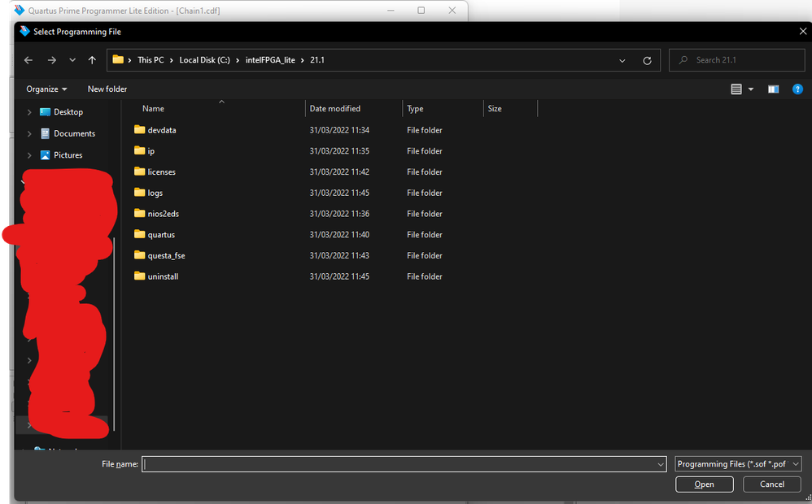Expand the Documents tree node

[x=30, y=133]
